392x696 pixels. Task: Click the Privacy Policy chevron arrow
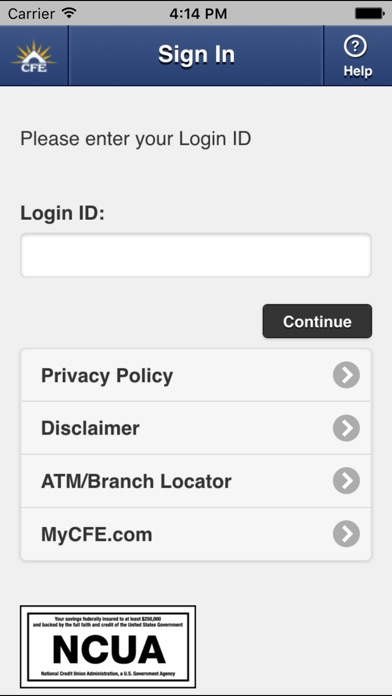[346, 375]
